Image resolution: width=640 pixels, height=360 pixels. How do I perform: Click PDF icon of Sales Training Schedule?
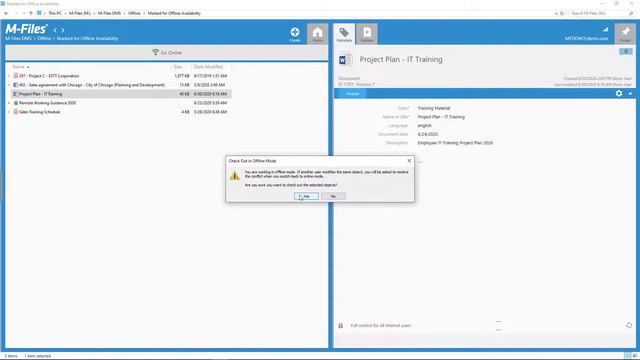16,112
